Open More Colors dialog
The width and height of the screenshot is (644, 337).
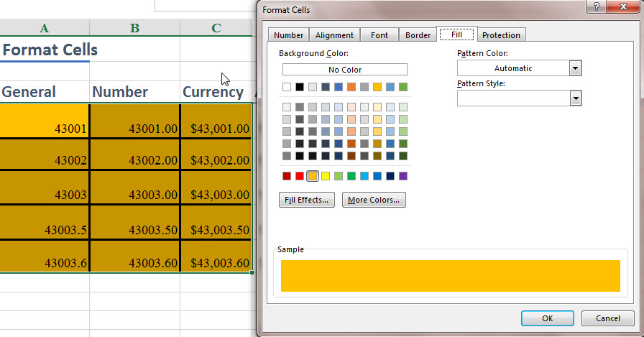pos(374,200)
